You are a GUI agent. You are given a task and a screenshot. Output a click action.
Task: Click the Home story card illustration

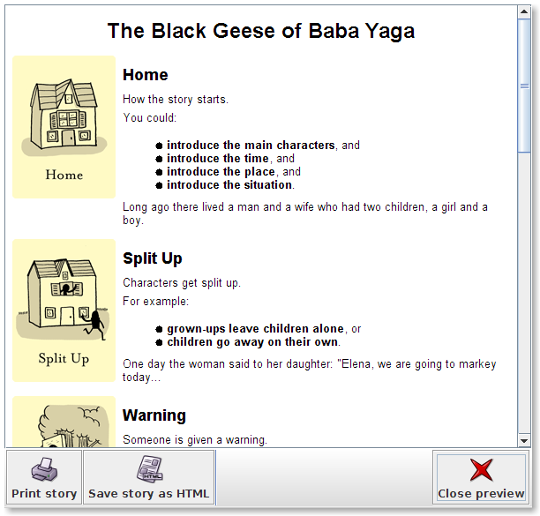64,127
